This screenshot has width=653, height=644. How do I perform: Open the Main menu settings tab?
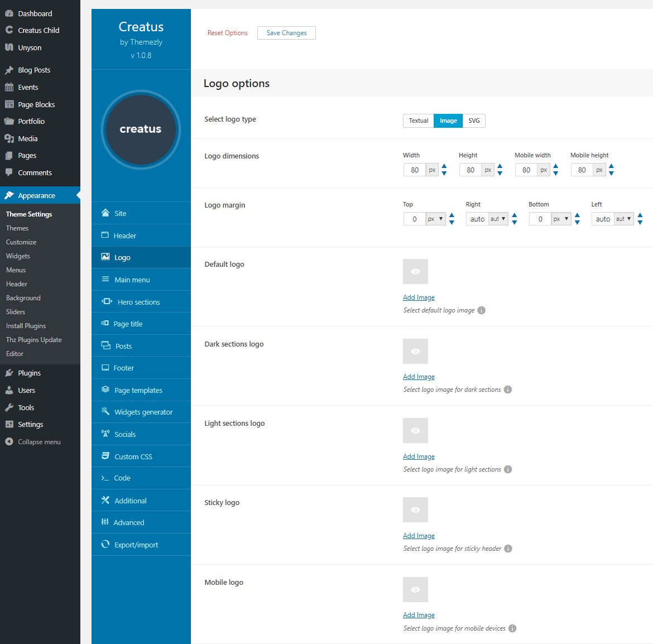coord(132,280)
